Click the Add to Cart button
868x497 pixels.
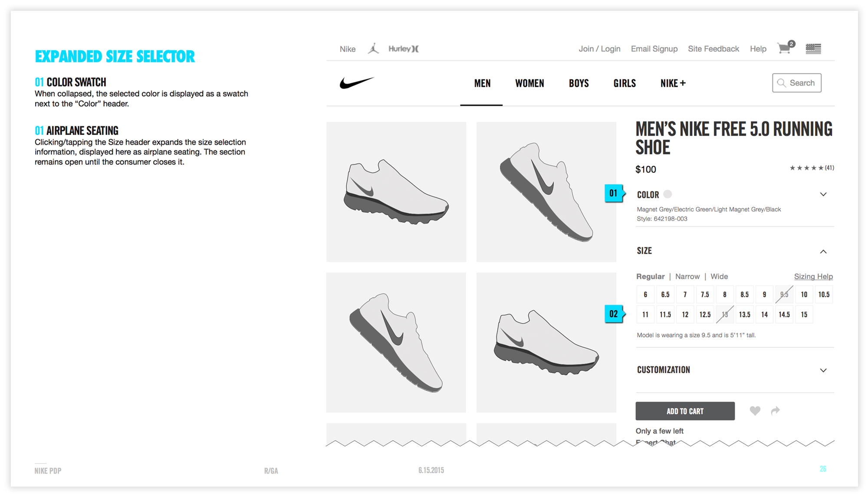tap(685, 411)
